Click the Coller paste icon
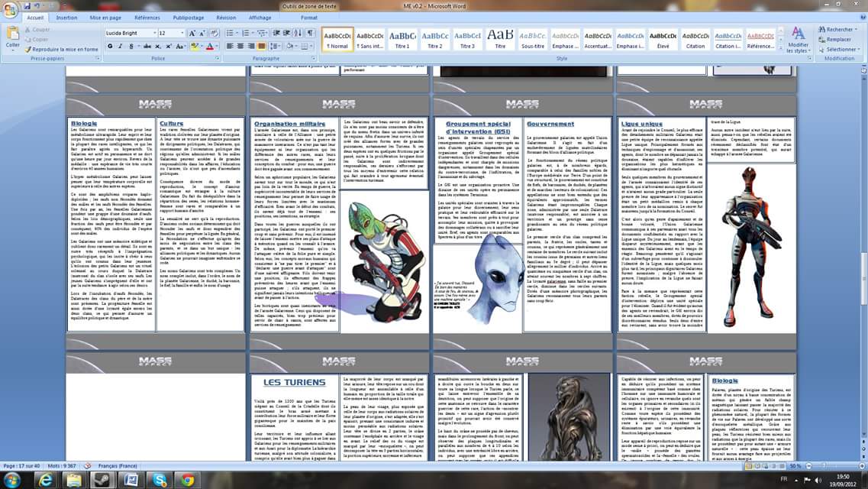This screenshot has height=489, width=868. pos(13,36)
